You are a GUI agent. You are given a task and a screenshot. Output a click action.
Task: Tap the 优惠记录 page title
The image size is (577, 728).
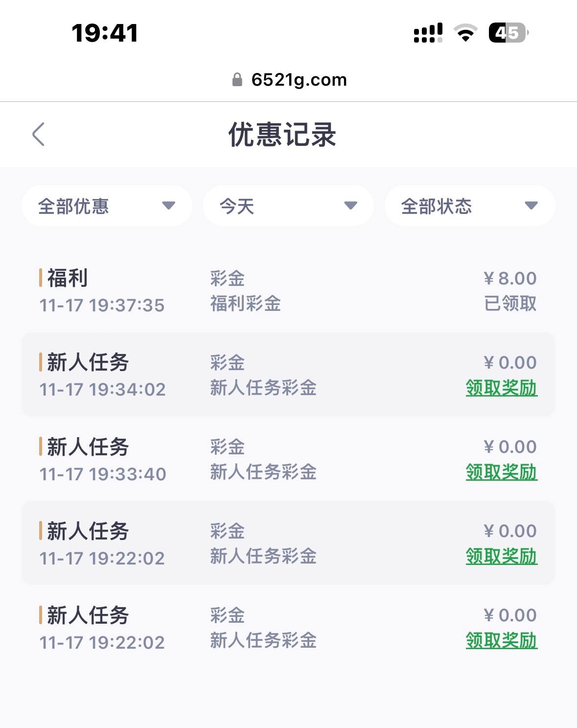point(282,135)
